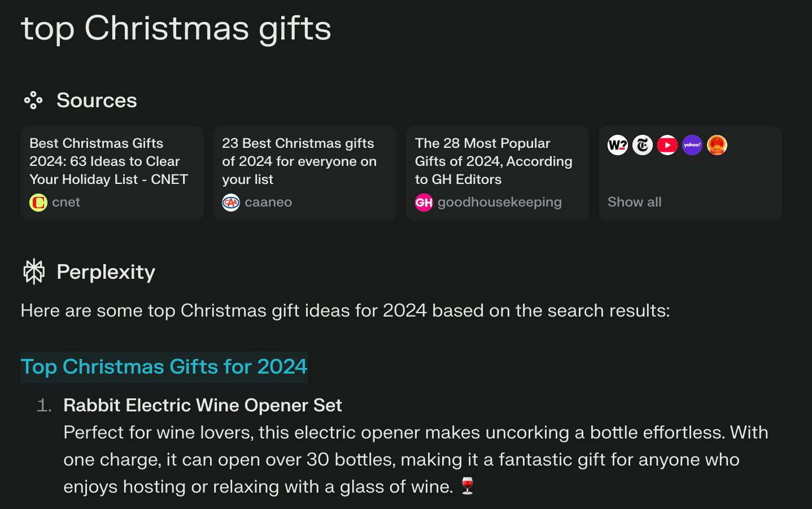Image resolution: width=812 pixels, height=509 pixels.
Task: Click the Perplexity logo icon
Action: 34,272
